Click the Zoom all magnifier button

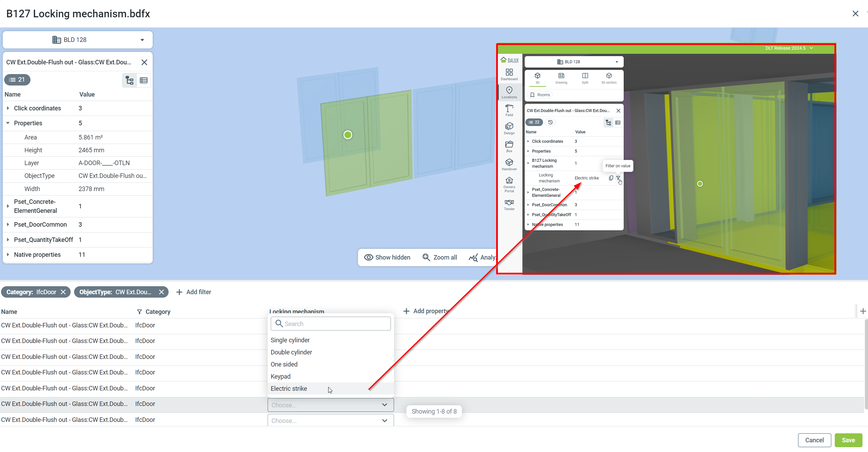click(440, 257)
